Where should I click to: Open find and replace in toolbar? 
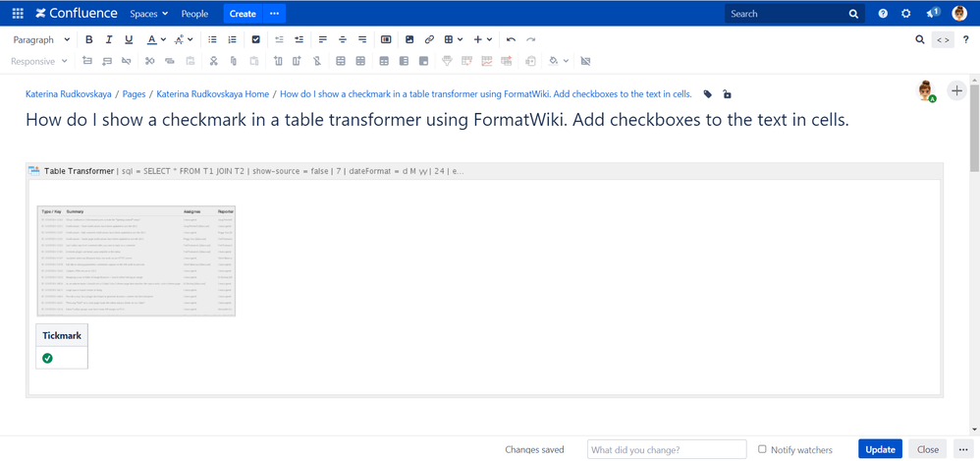pyautogui.click(x=919, y=39)
